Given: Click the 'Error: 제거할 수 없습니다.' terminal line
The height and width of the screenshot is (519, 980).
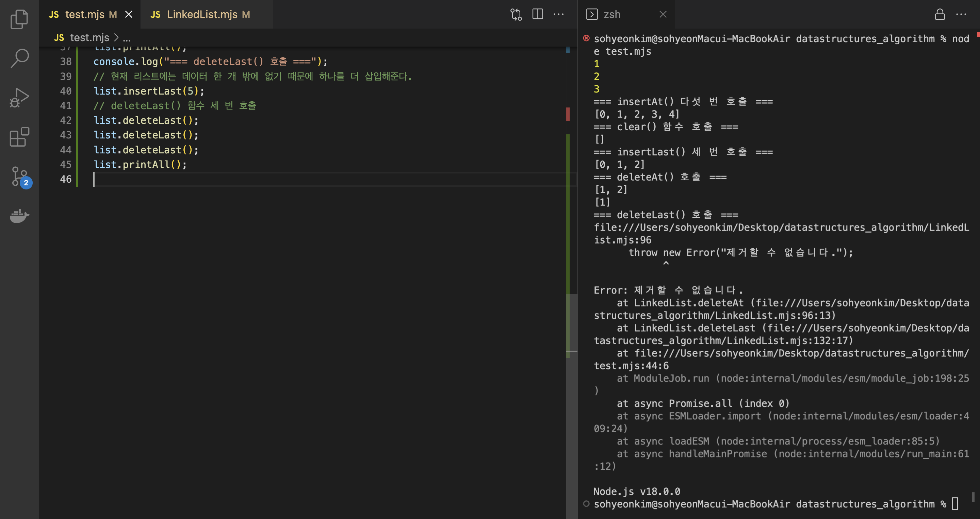Looking at the screenshot, I should coord(668,290).
